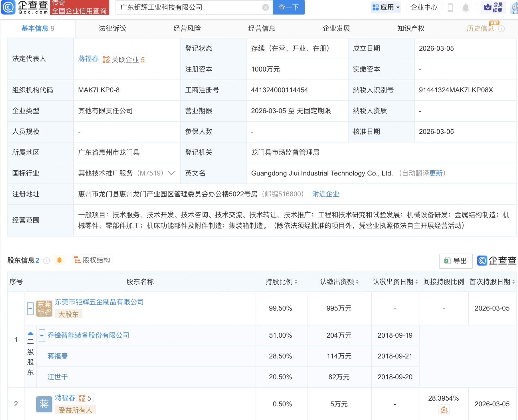Click the Qcc logo icon
Viewport: 518px width, 420px height.
pos(8,7)
